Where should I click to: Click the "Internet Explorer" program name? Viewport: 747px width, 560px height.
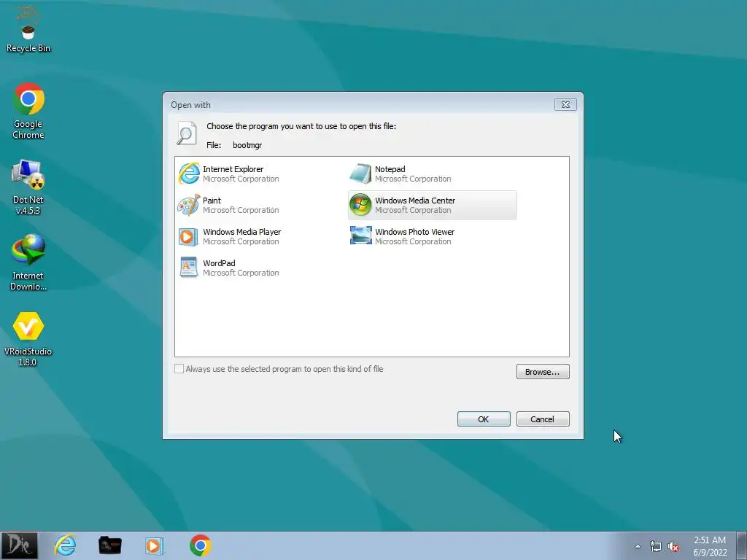pyautogui.click(x=233, y=169)
